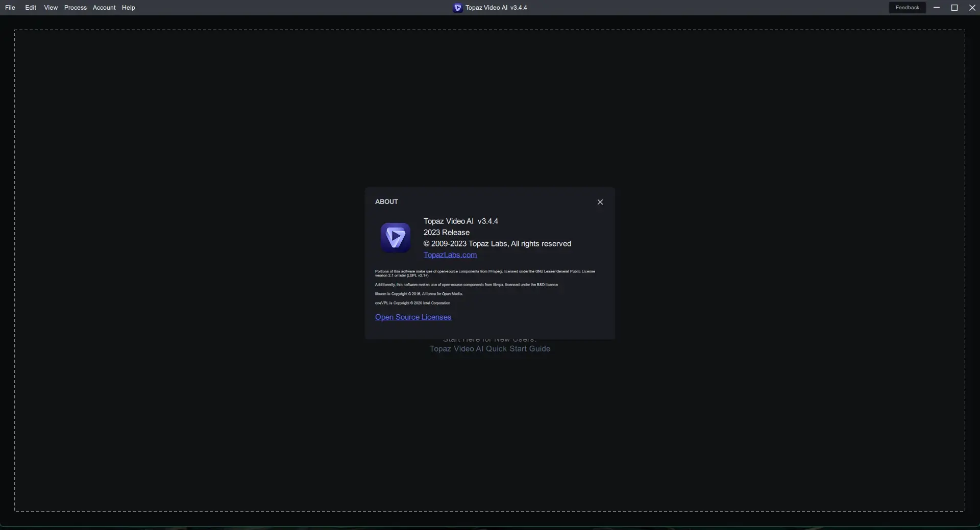Click the Topaz Video AI app logo in About dialog

396,238
